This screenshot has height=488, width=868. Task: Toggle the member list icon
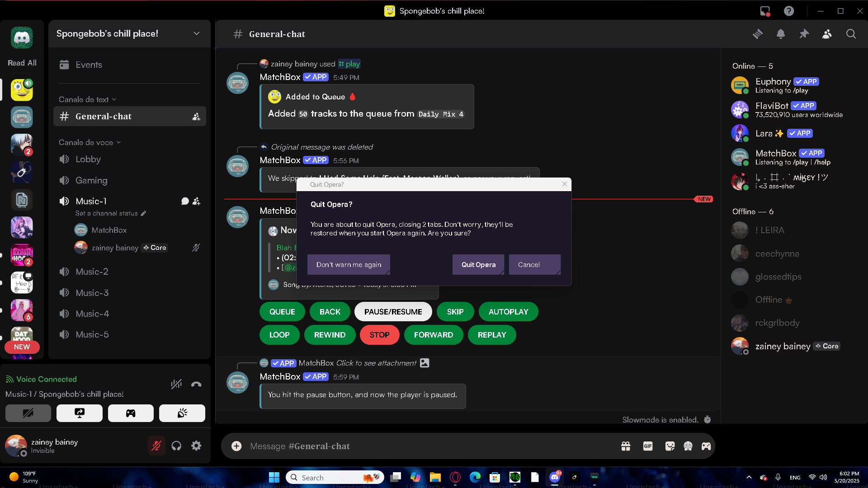(827, 34)
